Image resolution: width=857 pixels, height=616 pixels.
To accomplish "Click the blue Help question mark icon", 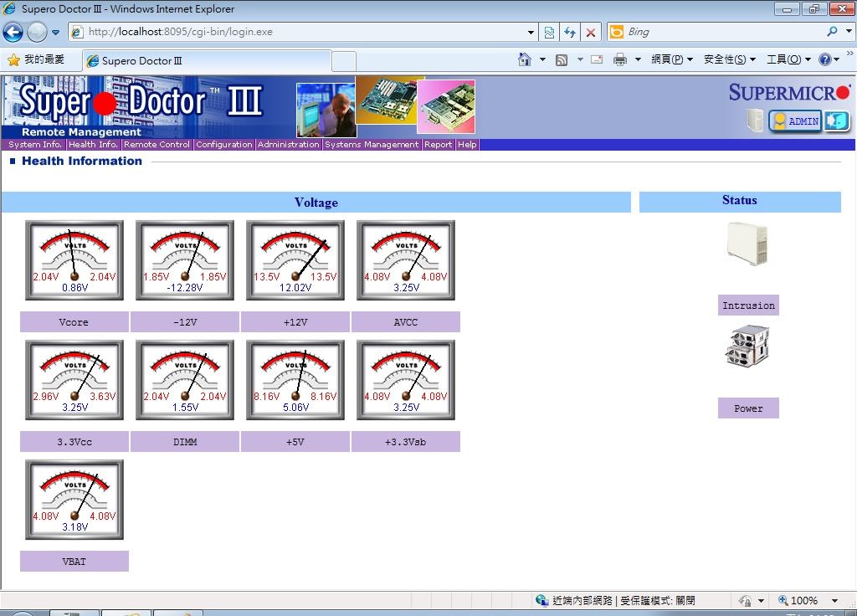I will pyautogui.click(x=825, y=59).
